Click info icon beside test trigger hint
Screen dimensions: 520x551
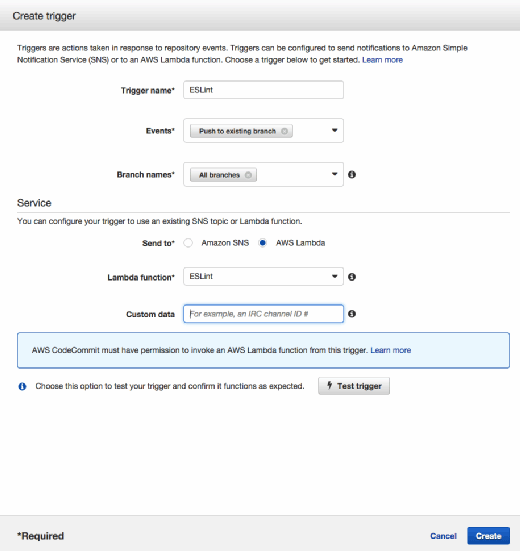click(x=22, y=387)
